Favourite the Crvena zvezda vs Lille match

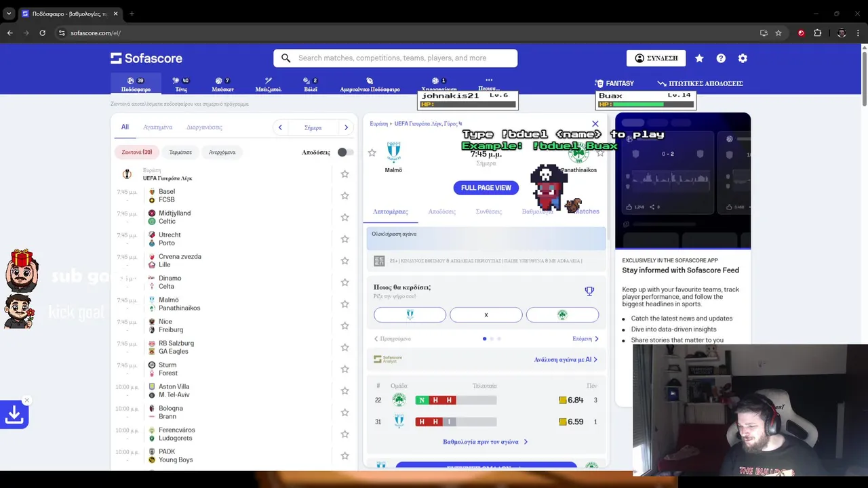(344, 261)
